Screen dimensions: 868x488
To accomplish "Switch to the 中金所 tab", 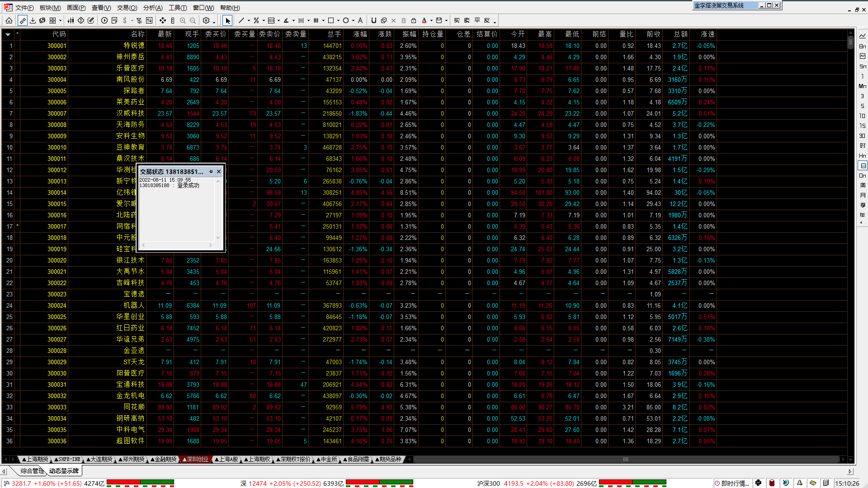I will [327, 459].
